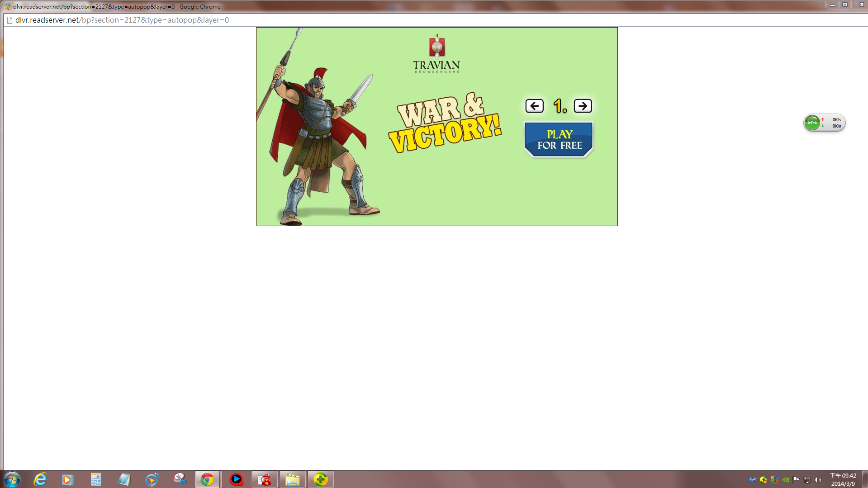Click the 360 safe lock tray icon
Screen dimensions: 868x488
pyautogui.click(x=764, y=480)
